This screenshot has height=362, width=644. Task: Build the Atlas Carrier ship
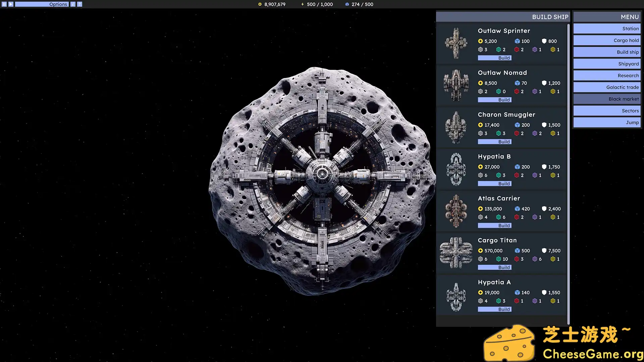coord(494,226)
